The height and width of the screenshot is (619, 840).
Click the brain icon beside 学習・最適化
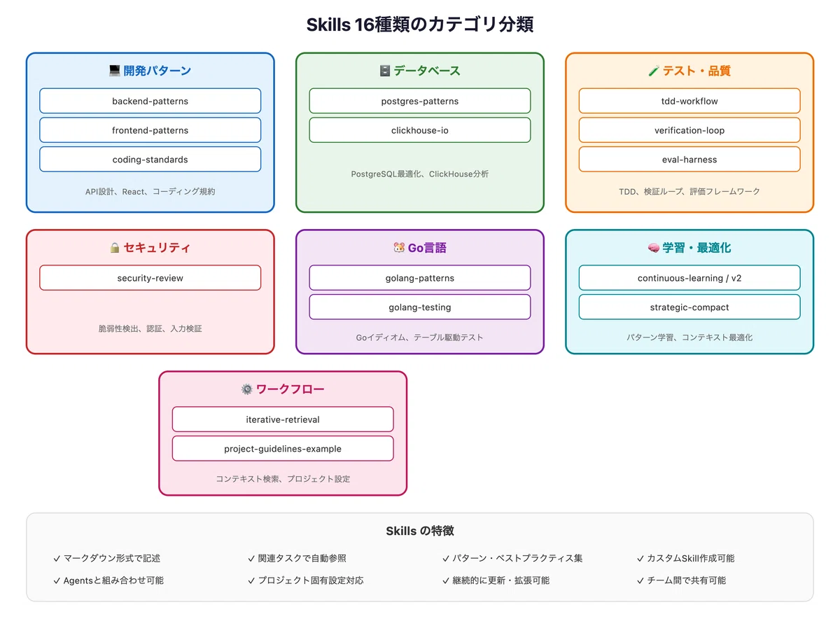tap(654, 248)
